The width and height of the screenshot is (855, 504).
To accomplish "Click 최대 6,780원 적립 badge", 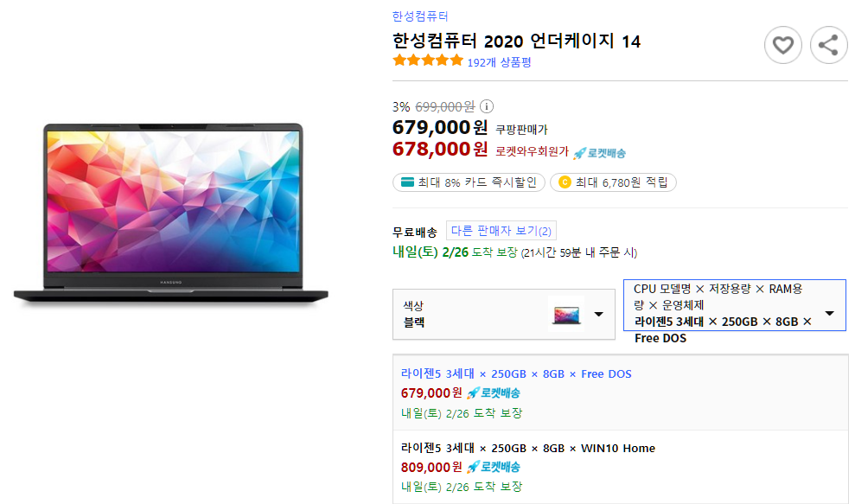I will 613,182.
